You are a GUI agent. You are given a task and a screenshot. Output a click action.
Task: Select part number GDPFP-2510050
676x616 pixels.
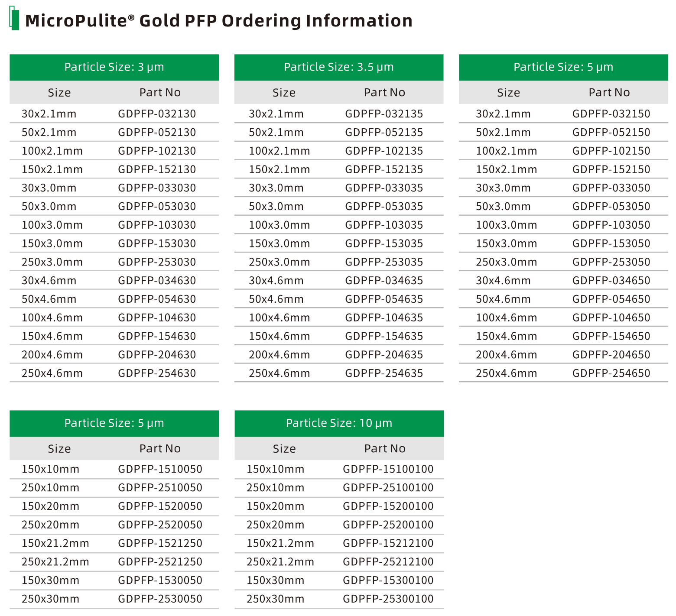tap(160, 488)
